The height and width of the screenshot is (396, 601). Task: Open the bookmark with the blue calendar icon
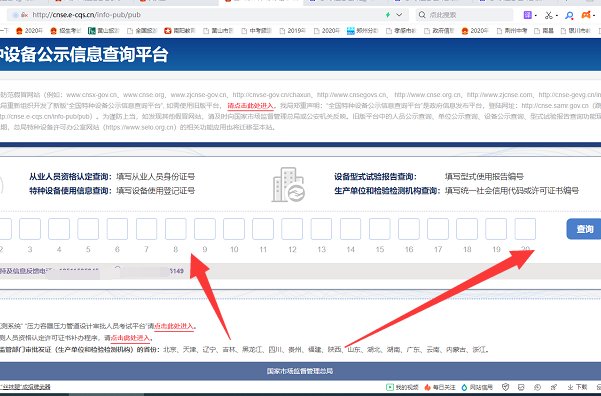[362, 31]
